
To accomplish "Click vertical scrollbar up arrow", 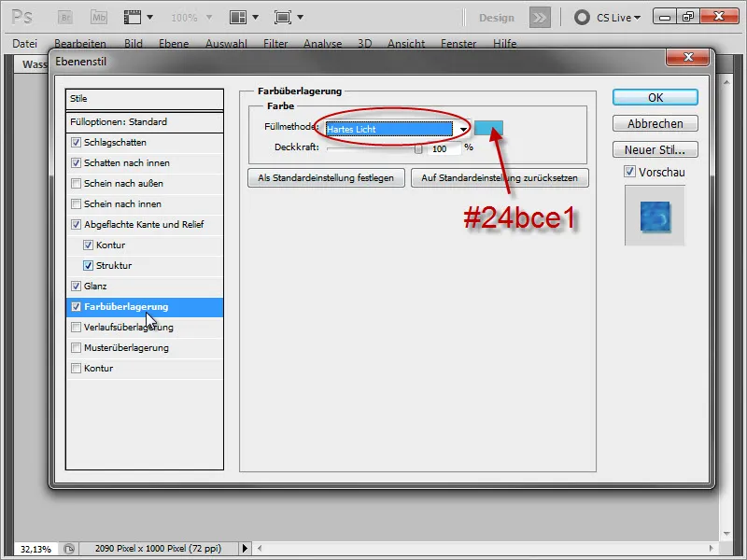I will (726, 82).
